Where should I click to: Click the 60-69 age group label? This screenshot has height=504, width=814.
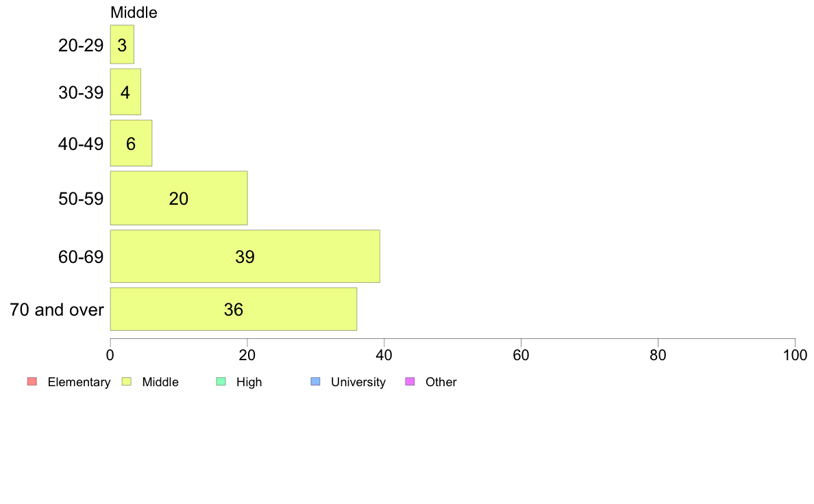[x=81, y=257]
